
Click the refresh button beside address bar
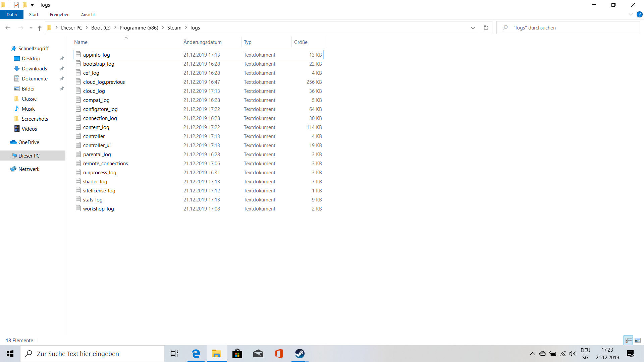click(x=486, y=28)
